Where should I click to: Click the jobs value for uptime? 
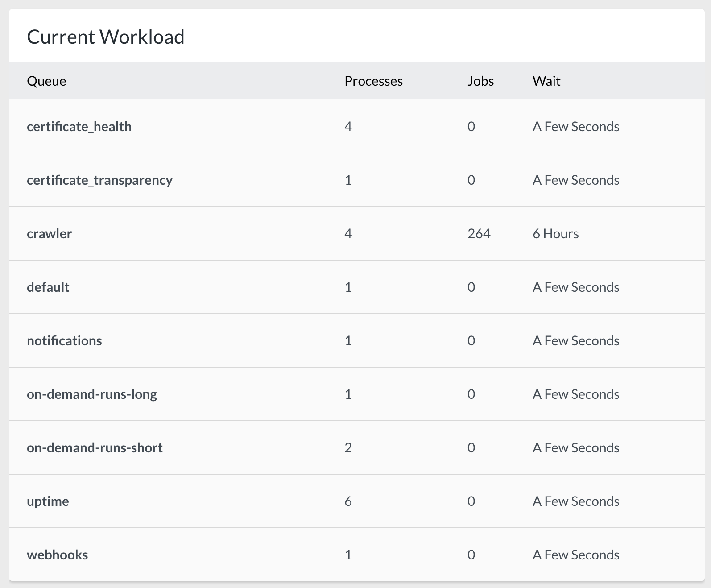[471, 501]
